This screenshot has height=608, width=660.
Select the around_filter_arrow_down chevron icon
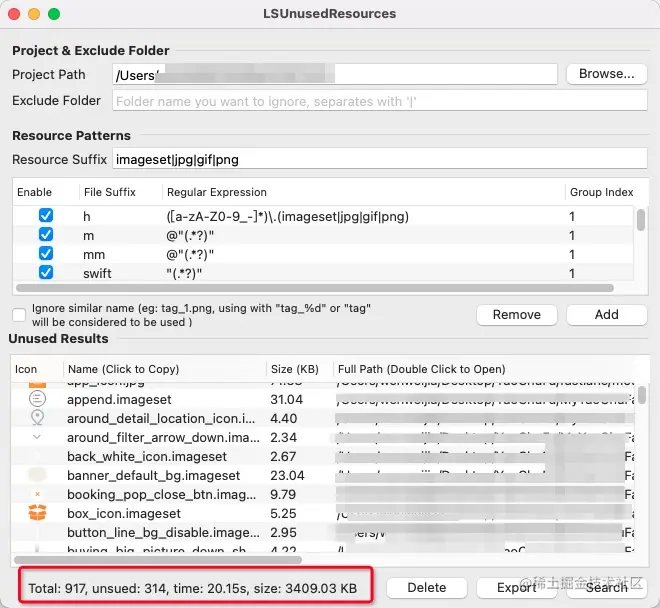pos(37,437)
